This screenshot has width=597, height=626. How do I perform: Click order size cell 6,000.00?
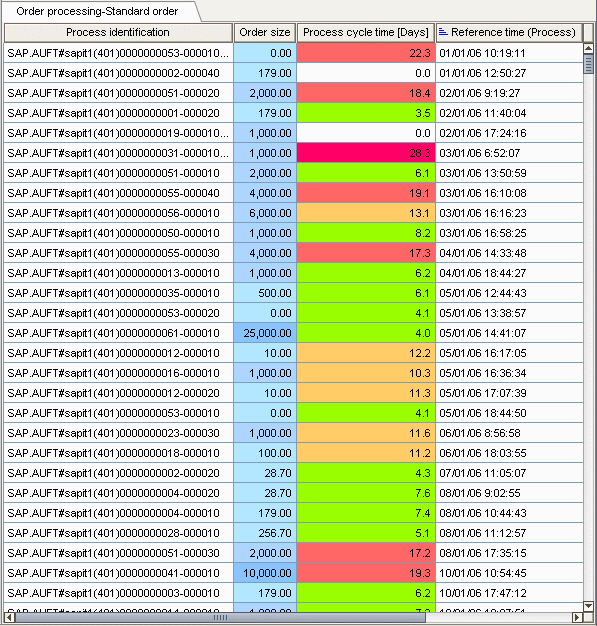point(265,213)
